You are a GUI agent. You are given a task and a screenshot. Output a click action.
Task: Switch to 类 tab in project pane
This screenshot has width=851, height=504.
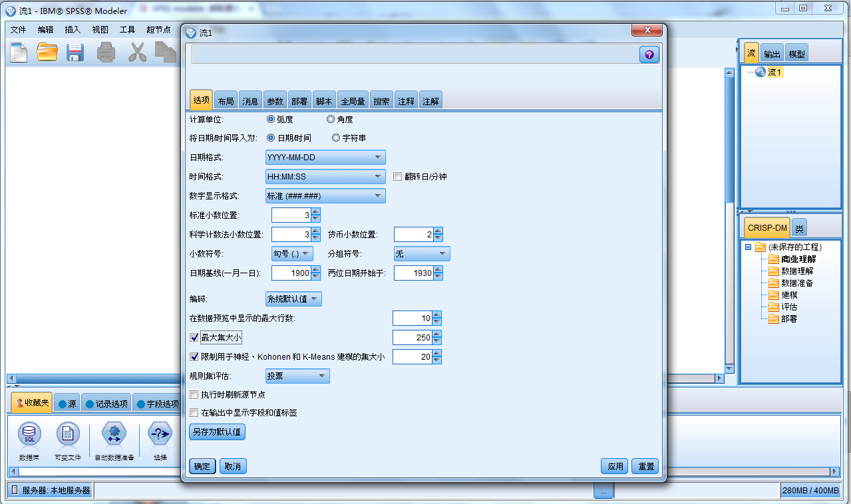pos(799,228)
